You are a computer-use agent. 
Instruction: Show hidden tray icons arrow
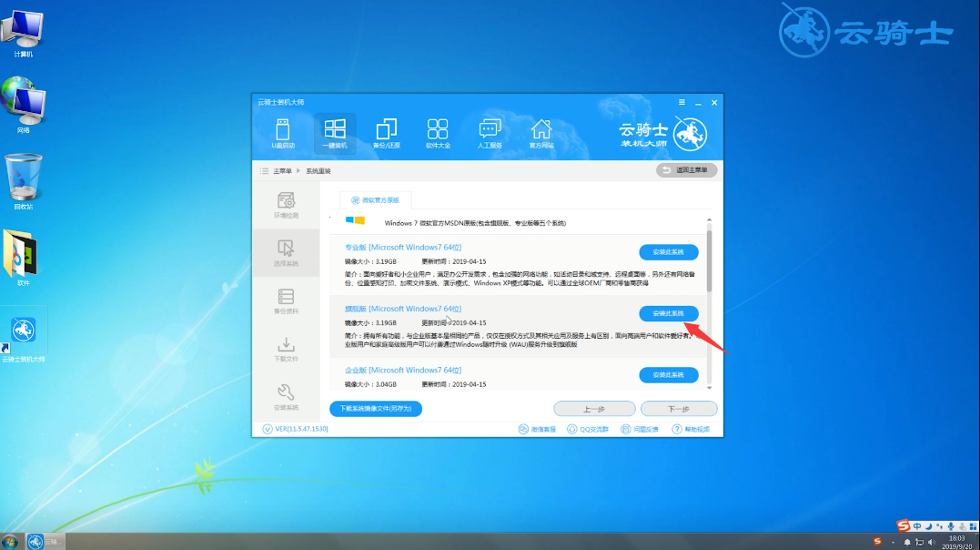(893, 542)
